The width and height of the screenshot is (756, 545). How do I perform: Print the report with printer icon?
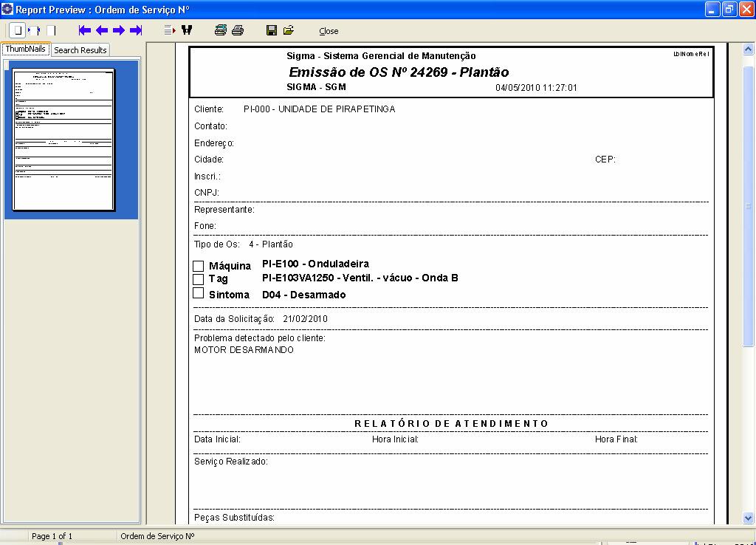(x=238, y=30)
